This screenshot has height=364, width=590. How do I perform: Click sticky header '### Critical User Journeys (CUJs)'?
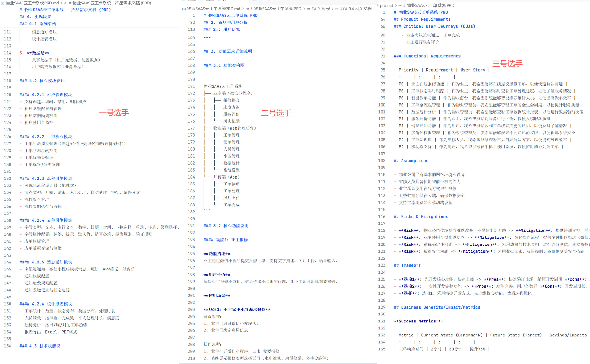tap(434, 26)
